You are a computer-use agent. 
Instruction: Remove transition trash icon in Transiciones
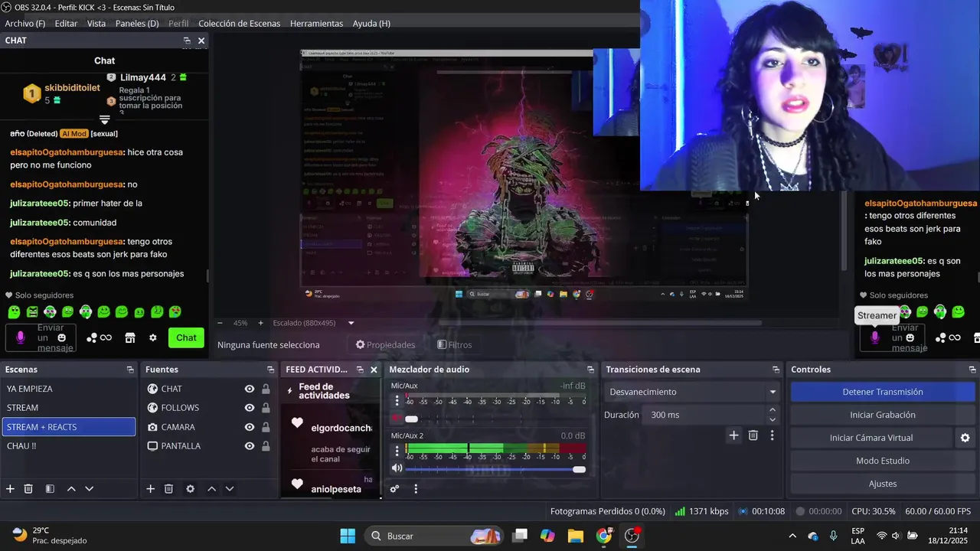tap(753, 435)
